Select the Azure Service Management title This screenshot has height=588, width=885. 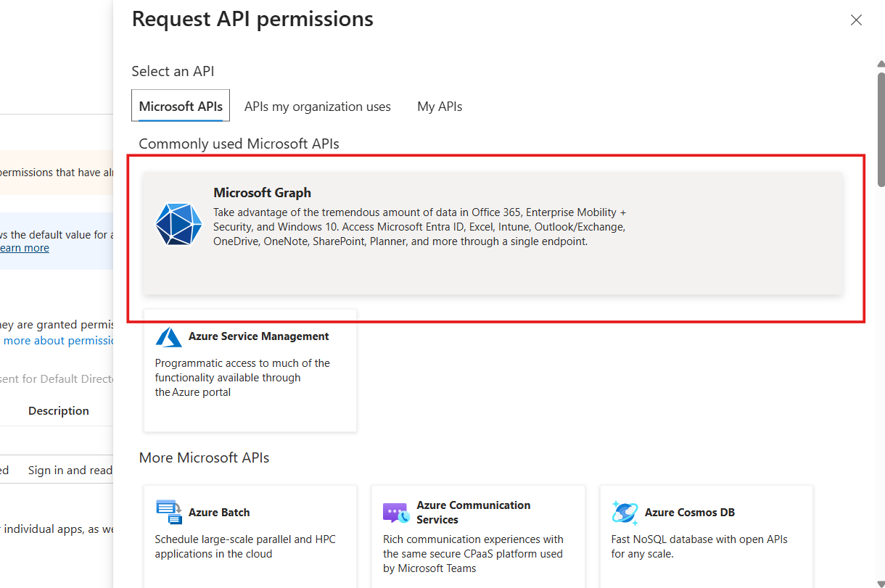[x=258, y=336]
